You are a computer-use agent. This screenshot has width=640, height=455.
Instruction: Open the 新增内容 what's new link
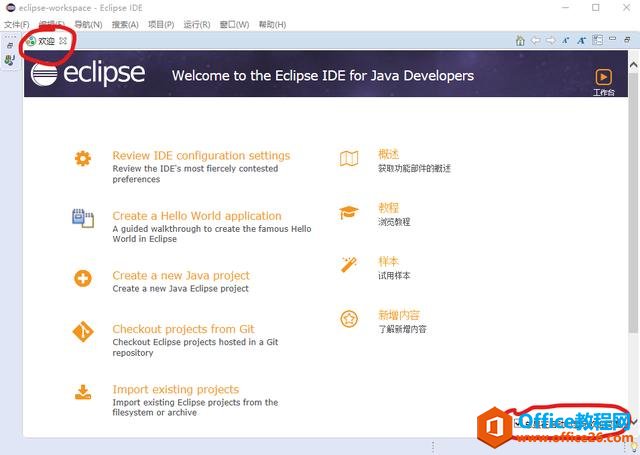[399, 315]
